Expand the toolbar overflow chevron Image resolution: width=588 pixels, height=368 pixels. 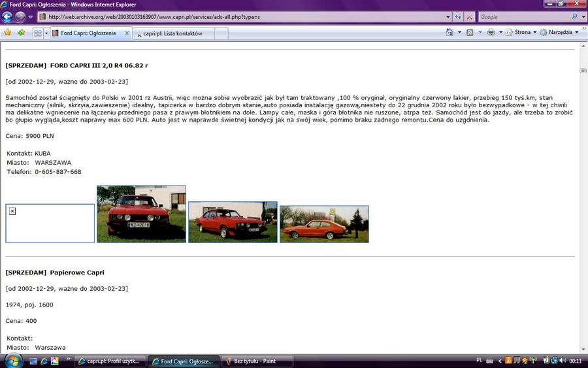pos(584,29)
